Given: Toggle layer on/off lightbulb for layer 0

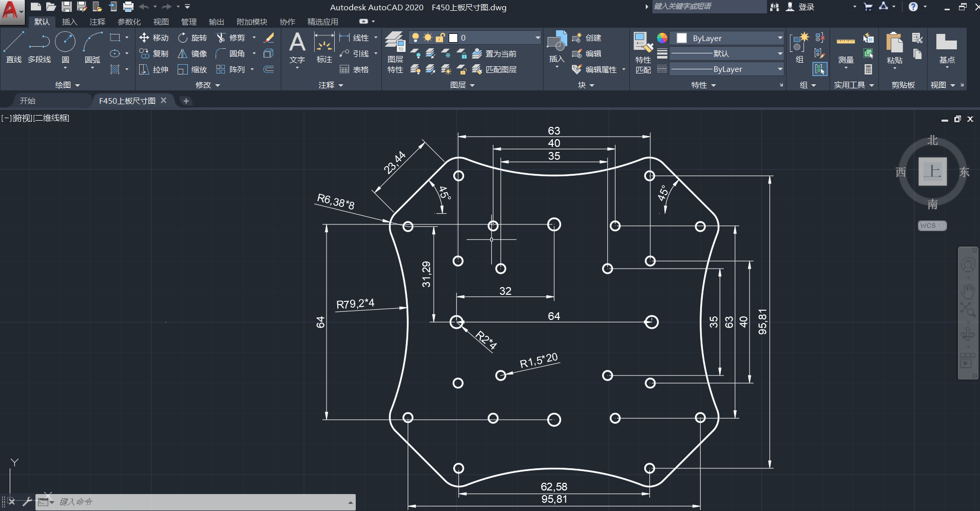Looking at the screenshot, I should [x=415, y=37].
